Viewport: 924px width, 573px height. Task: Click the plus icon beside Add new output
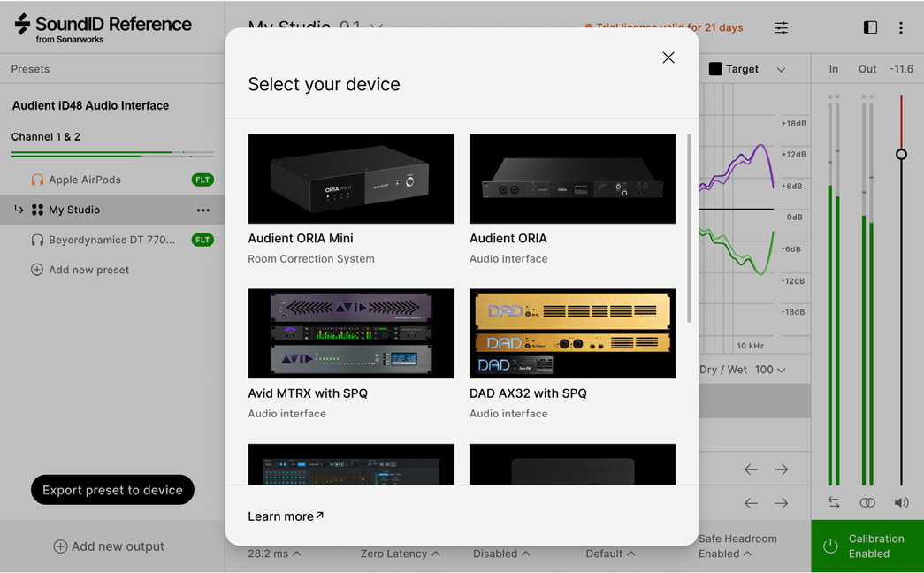tap(60, 546)
